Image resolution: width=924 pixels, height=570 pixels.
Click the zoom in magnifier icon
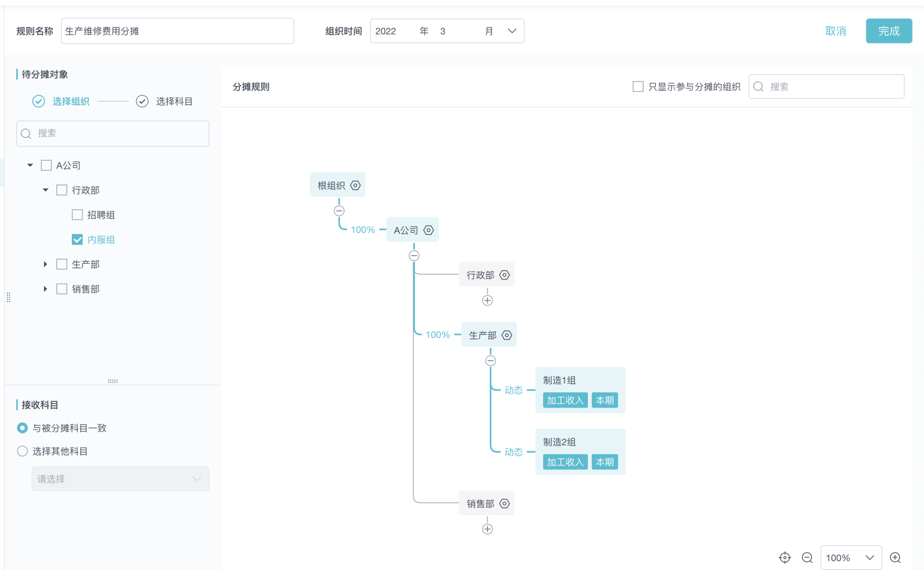895,557
